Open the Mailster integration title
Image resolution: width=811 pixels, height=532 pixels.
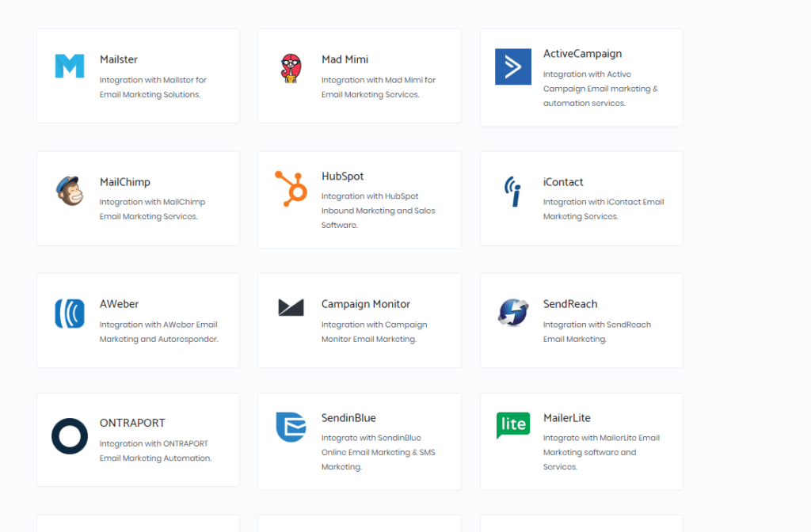pos(119,59)
